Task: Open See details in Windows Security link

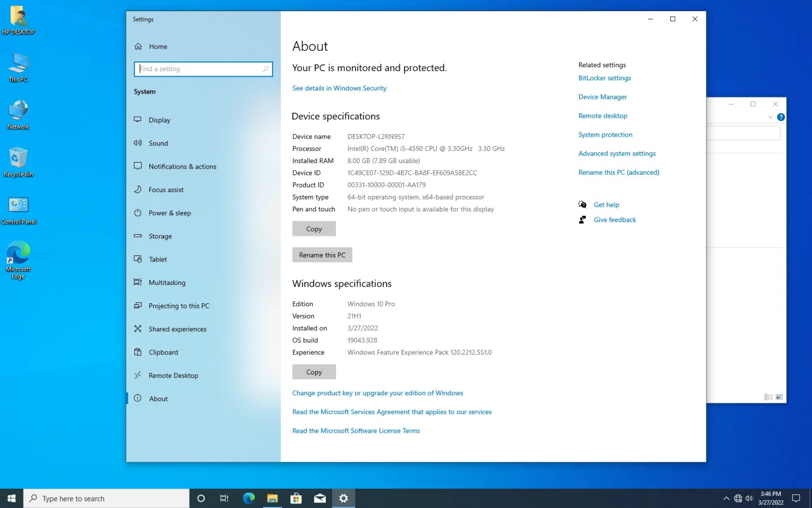Action: [x=339, y=88]
